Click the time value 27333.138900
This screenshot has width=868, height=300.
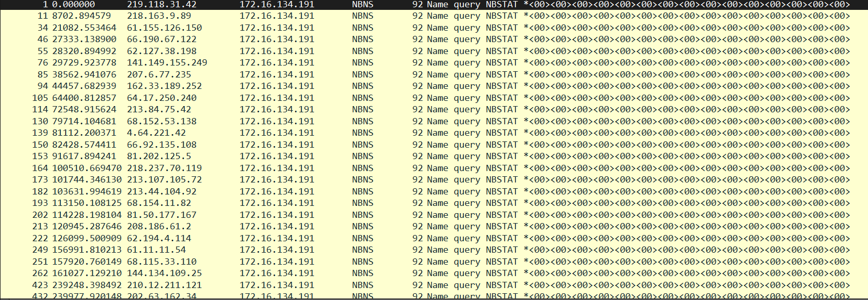click(84, 39)
